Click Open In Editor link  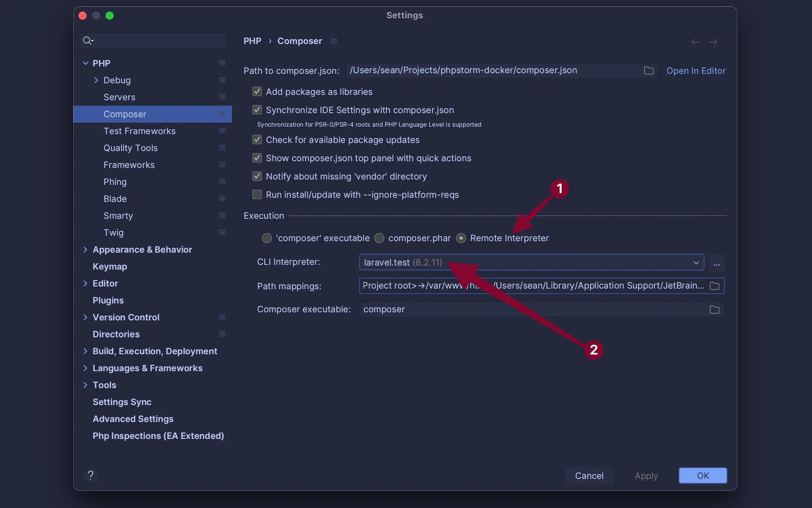click(696, 70)
